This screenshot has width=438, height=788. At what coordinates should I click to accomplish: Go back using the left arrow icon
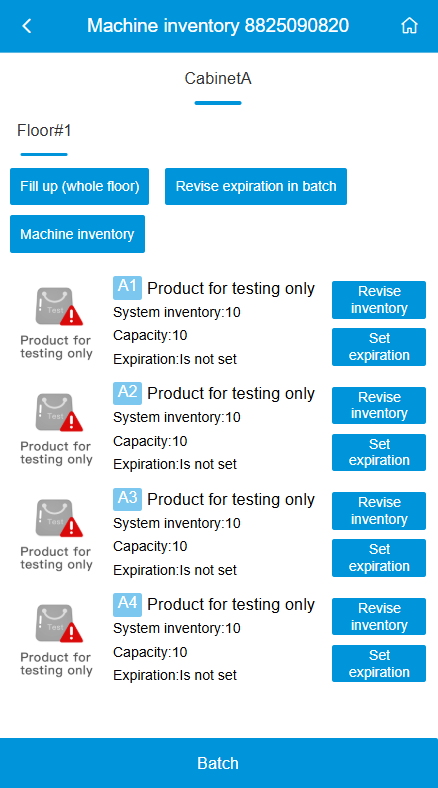click(x=27, y=26)
